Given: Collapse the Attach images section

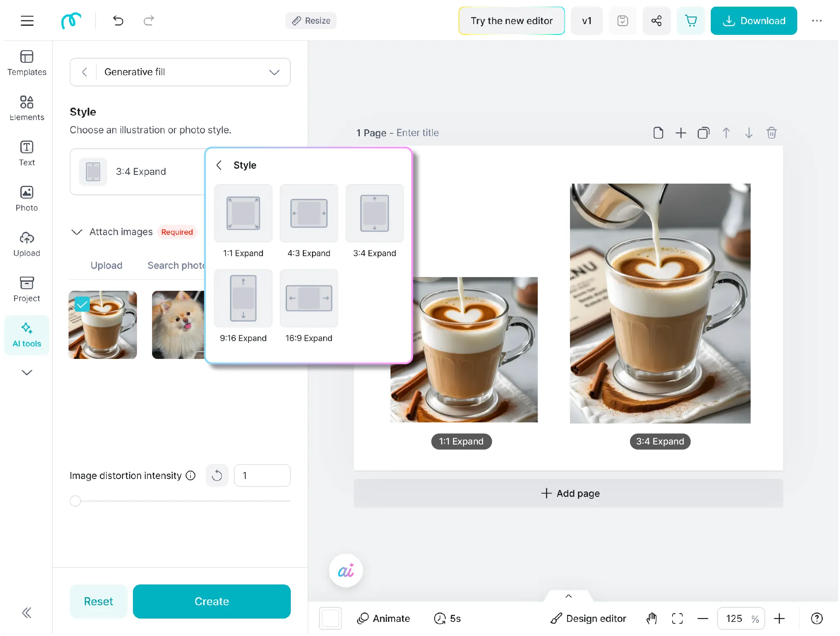Looking at the screenshot, I should [77, 232].
